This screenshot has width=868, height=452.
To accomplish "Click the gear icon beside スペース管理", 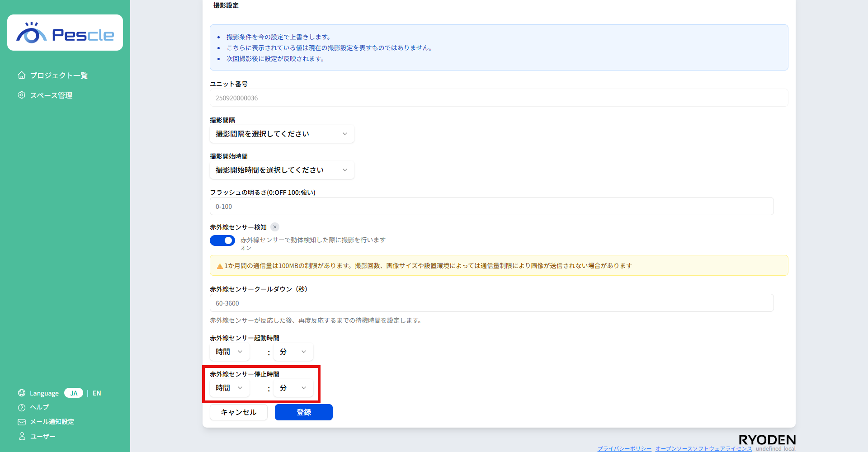I will [22, 95].
